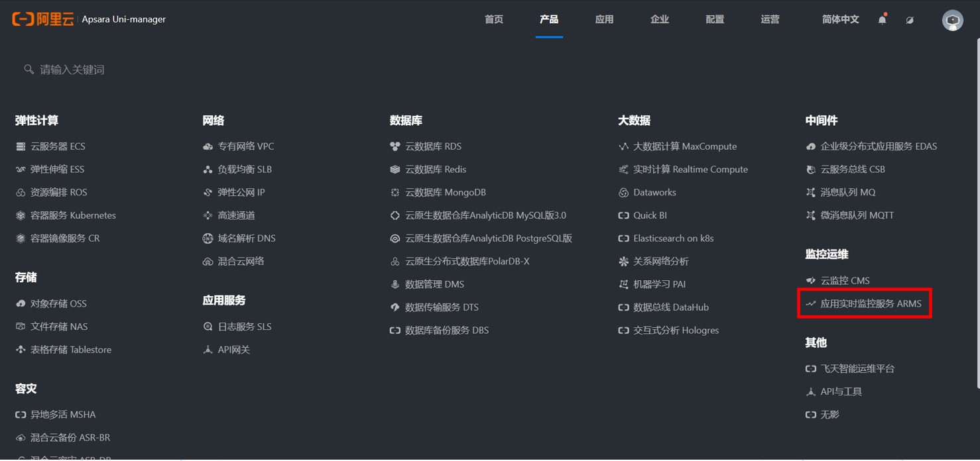Click the 表格存储 Tablestore icon

[x=21, y=350]
